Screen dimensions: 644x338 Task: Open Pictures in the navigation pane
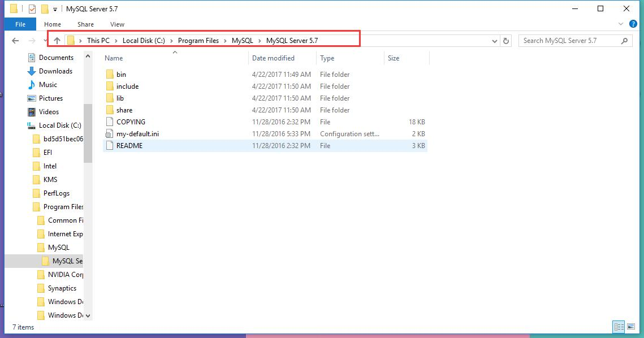(50, 98)
